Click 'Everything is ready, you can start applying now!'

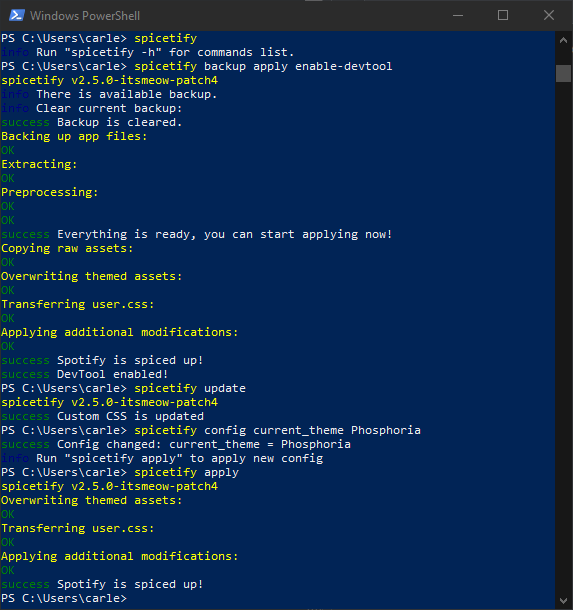224,234
